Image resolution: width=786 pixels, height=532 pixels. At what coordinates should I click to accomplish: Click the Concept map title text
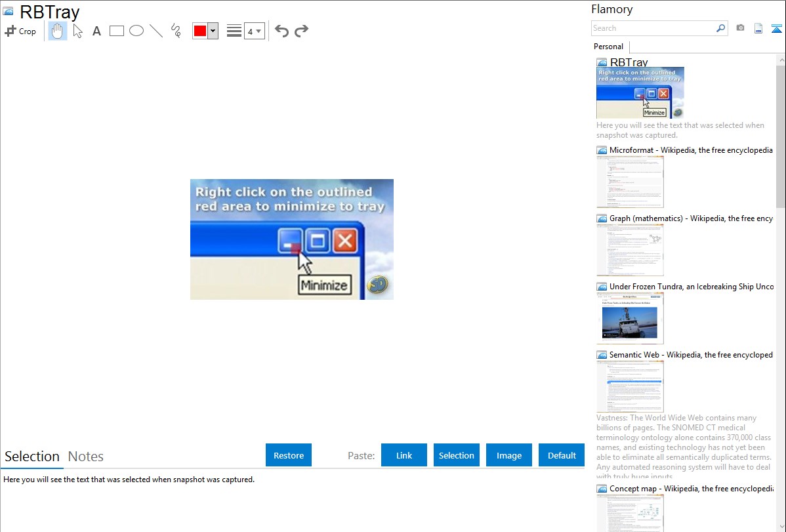click(x=692, y=488)
